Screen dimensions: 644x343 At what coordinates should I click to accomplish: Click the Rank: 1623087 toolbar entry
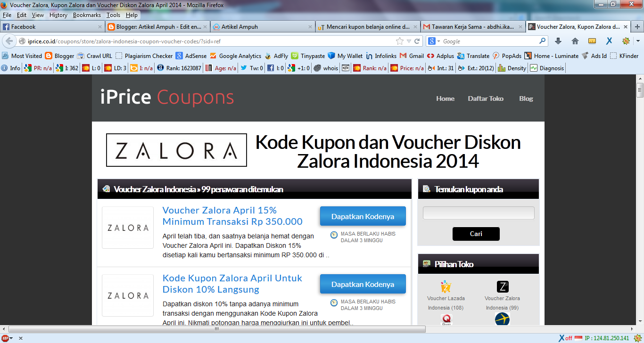tap(179, 68)
